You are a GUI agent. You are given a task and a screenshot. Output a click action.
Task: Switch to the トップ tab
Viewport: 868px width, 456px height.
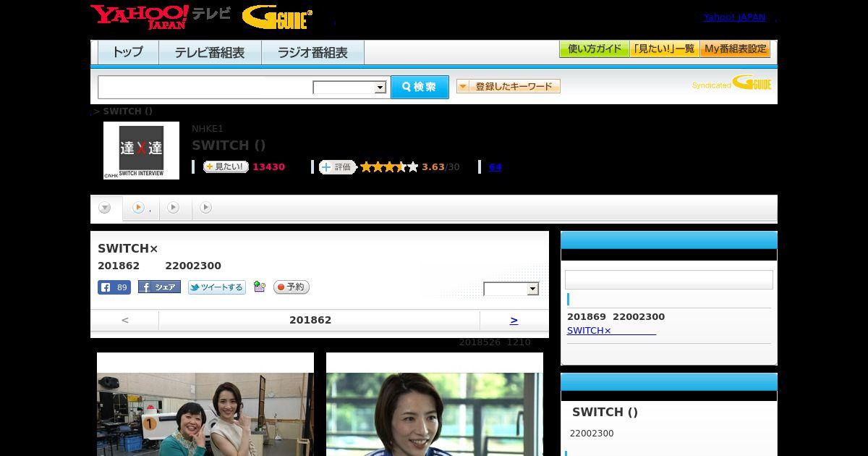coord(128,53)
